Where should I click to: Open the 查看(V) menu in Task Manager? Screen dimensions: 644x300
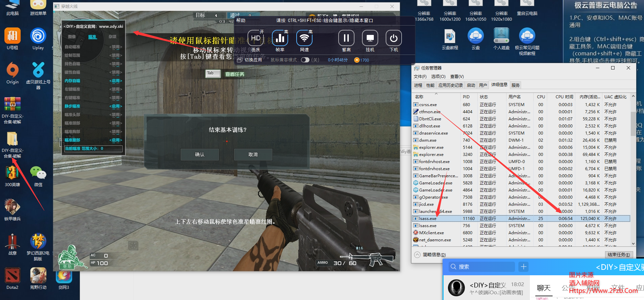pyautogui.click(x=457, y=77)
